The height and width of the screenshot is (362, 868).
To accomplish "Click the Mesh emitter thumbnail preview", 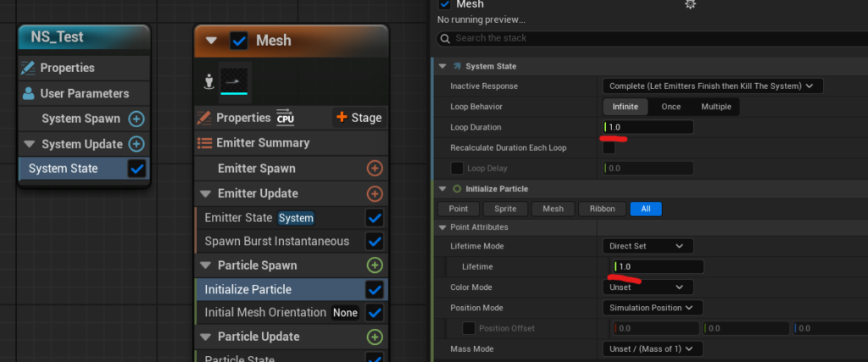I will [x=234, y=81].
